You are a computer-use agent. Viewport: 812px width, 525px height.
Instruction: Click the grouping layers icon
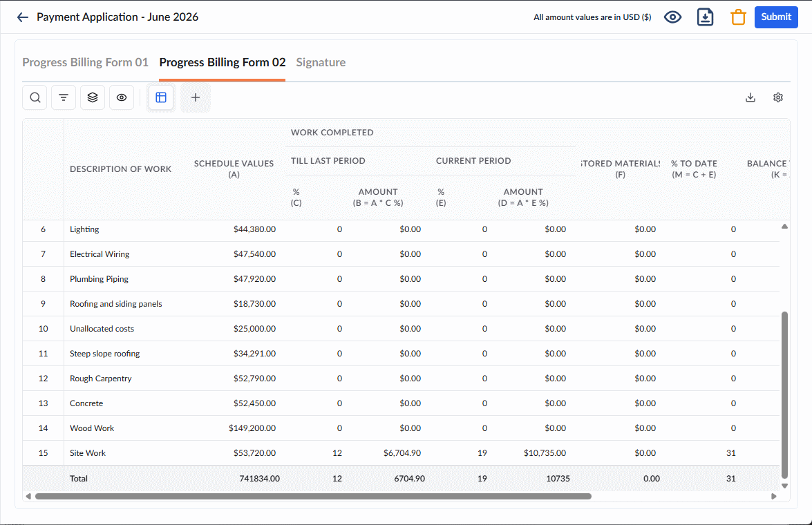[x=93, y=97]
